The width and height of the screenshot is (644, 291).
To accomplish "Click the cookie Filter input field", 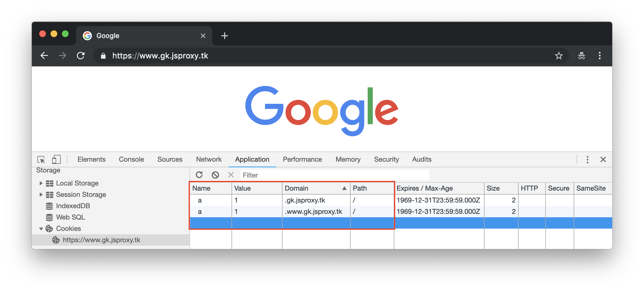I will pyautogui.click(x=334, y=175).
